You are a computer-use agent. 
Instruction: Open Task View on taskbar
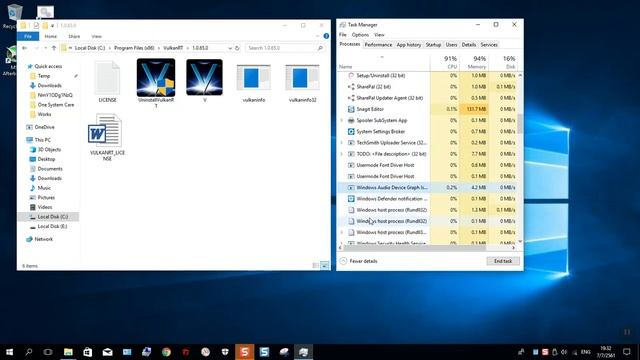click(48, 352)
